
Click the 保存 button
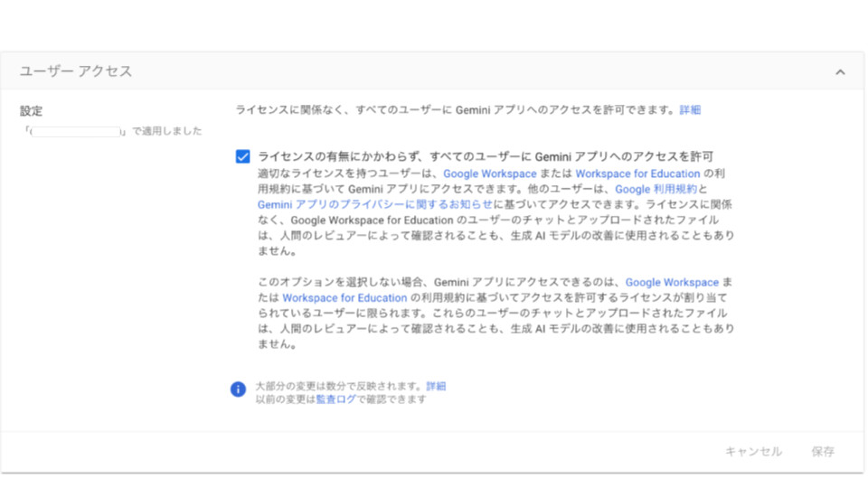pyautogui.click(x=823, y=452)
